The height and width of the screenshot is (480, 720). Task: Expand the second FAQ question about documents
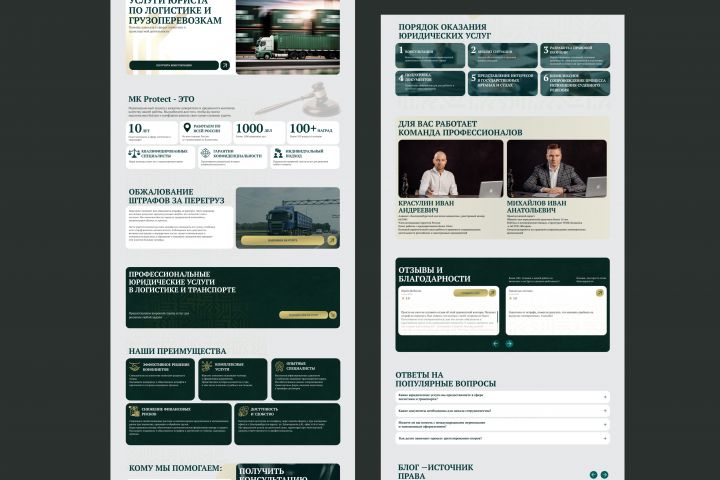(503, 411)
